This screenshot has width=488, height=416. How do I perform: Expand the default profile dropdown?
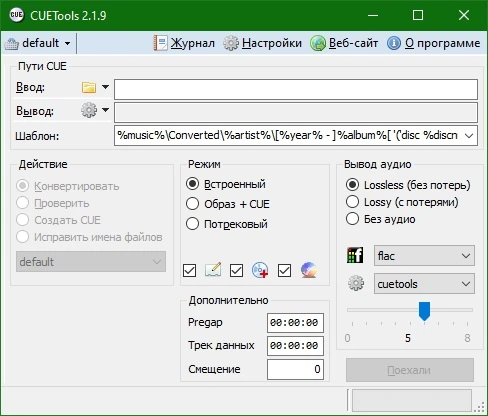(68, 44)
